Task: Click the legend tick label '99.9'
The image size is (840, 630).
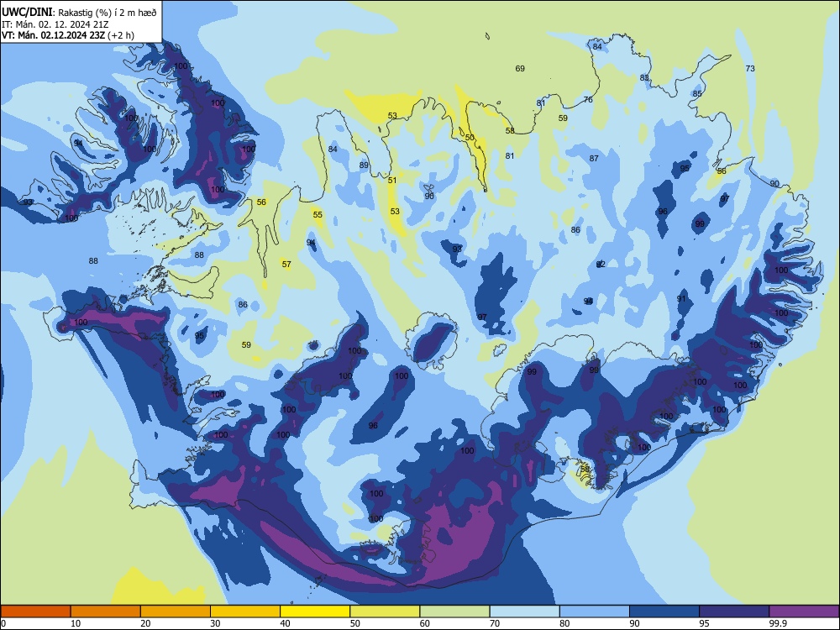Action: click(x=777, y=623)
